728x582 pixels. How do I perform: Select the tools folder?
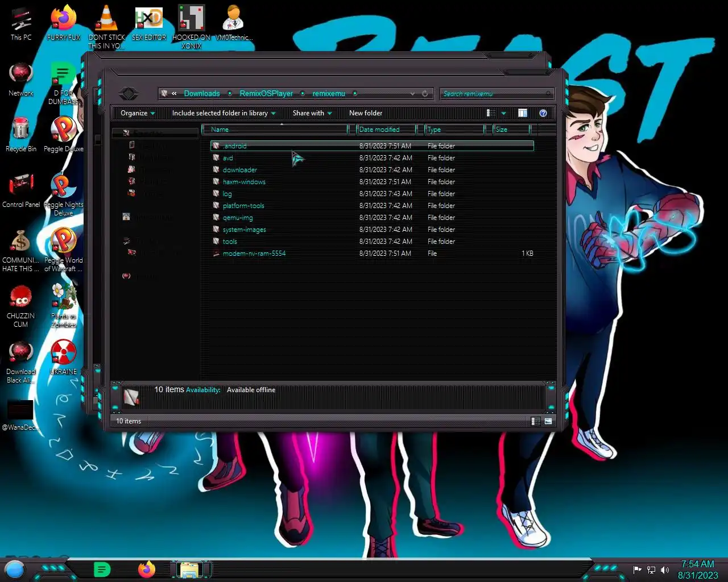(372, 242)
